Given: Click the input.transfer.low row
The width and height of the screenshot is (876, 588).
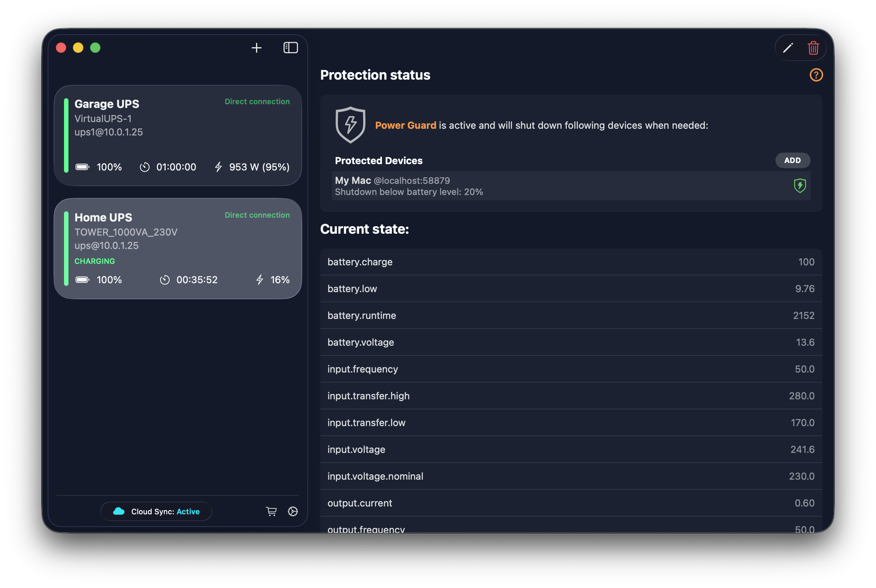Looking at the screenshot, I should click(x=571, y=423).
